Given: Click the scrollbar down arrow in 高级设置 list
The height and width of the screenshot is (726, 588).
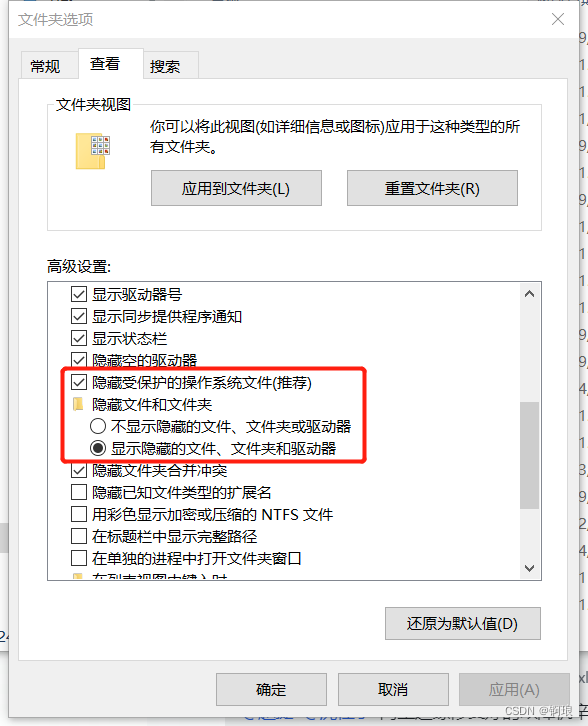Looking at the screenshot, I should 530,568.
